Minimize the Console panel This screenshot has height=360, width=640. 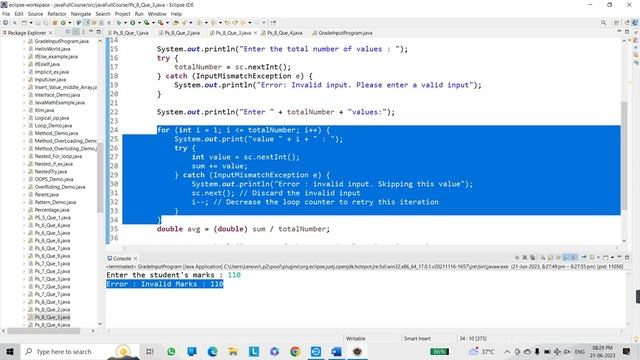coord(620,257)
